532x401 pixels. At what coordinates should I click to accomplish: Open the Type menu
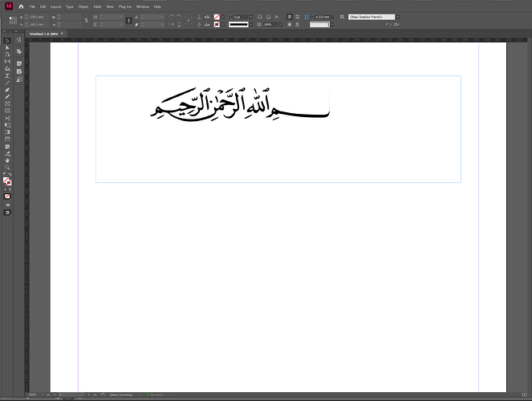point(70,6)
